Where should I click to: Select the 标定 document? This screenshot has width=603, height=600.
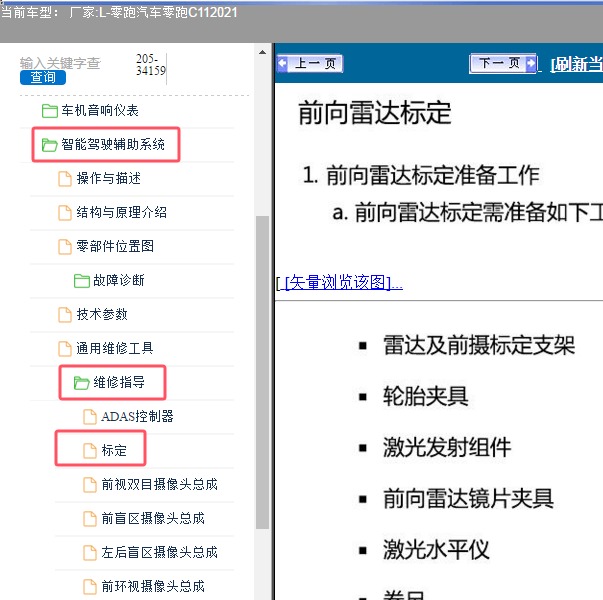(x=114, y=450)
